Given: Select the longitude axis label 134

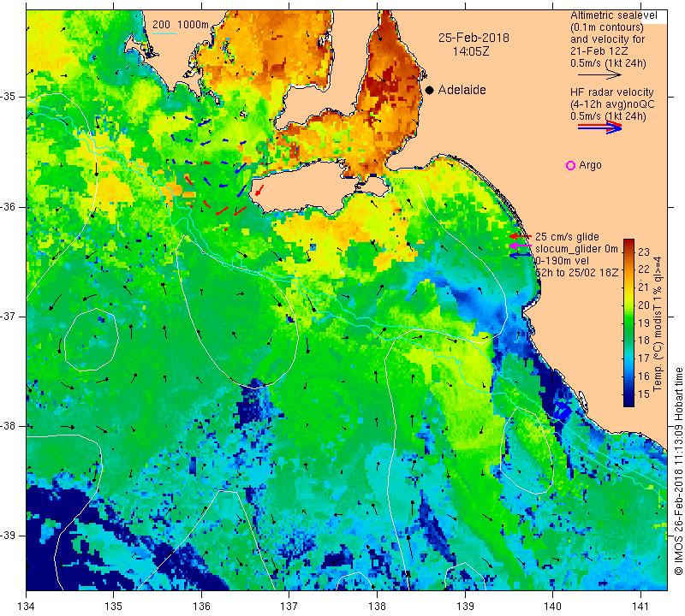Looking at the screenshot, I should point(27,607).
